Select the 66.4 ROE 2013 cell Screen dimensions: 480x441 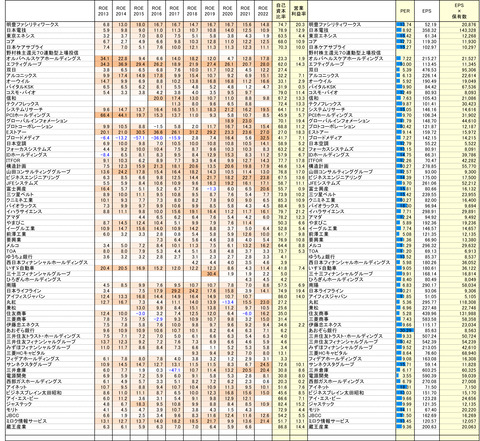103,115
